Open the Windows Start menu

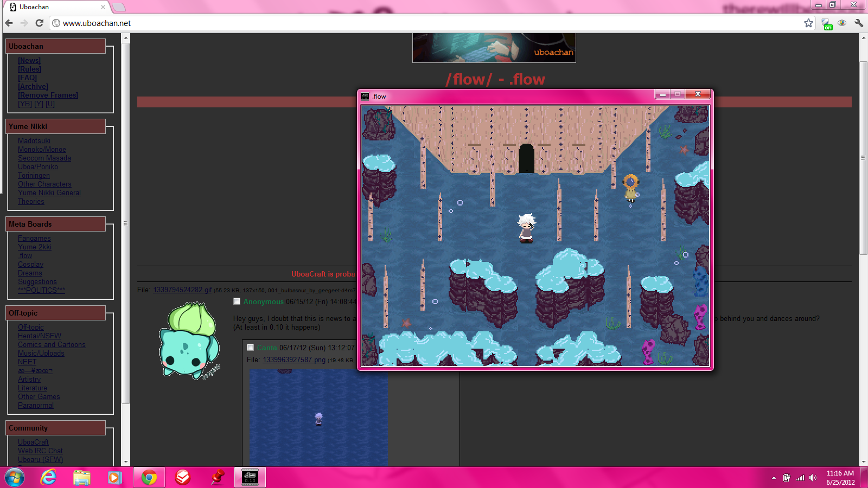pos(15,478)
